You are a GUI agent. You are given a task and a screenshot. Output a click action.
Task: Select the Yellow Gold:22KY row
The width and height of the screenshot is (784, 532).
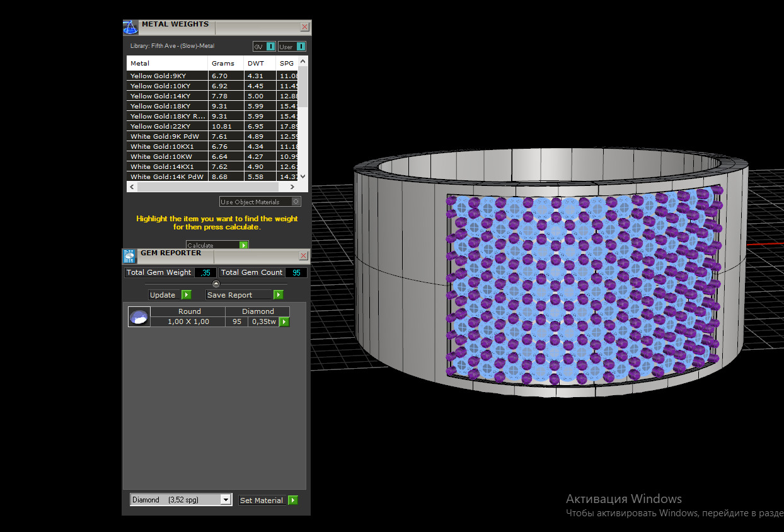(213, 126)
